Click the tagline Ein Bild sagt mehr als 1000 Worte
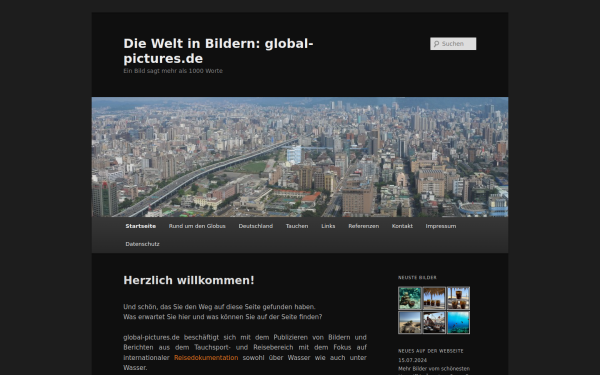Screen dimensions: 600x375 pyautogui.click(x=173, y=71)
